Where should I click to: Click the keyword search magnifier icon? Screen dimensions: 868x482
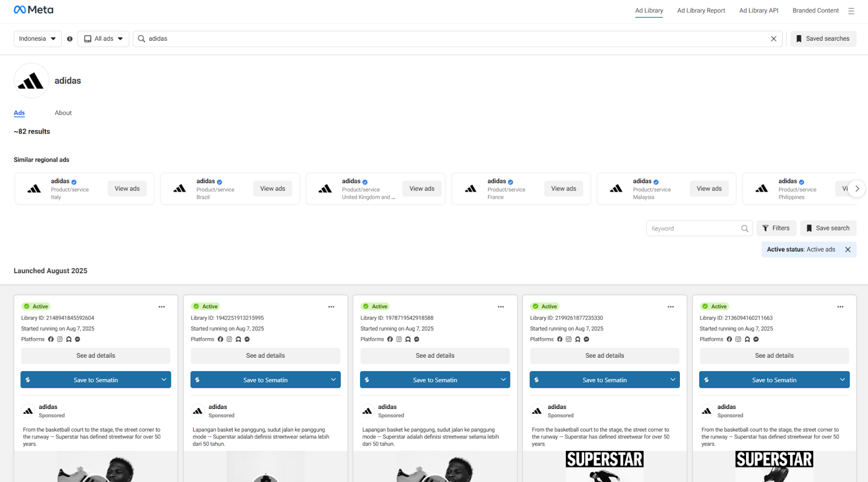[x=745, y=229]
